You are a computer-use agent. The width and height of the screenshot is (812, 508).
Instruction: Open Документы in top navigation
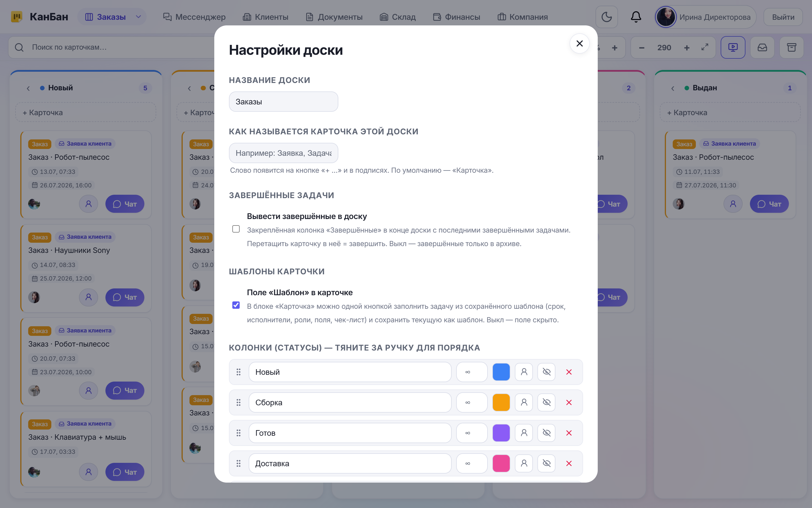pyautogui.click(x=334, y=17)
